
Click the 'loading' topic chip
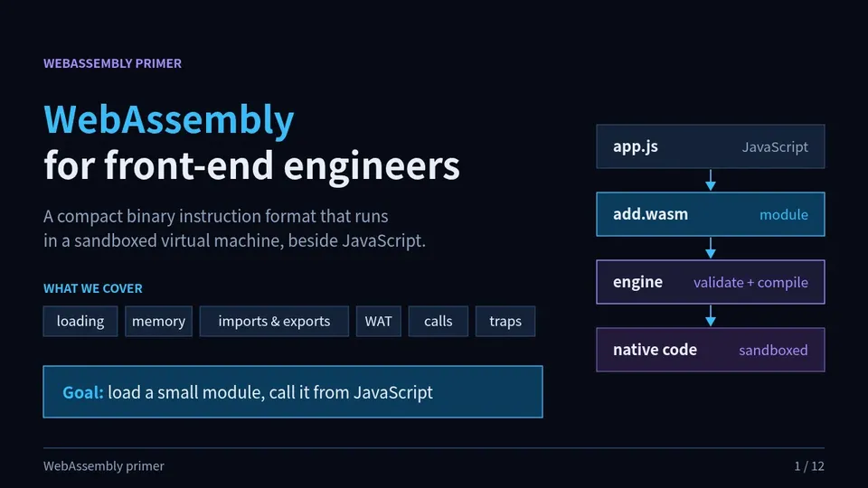pos(80,321)
